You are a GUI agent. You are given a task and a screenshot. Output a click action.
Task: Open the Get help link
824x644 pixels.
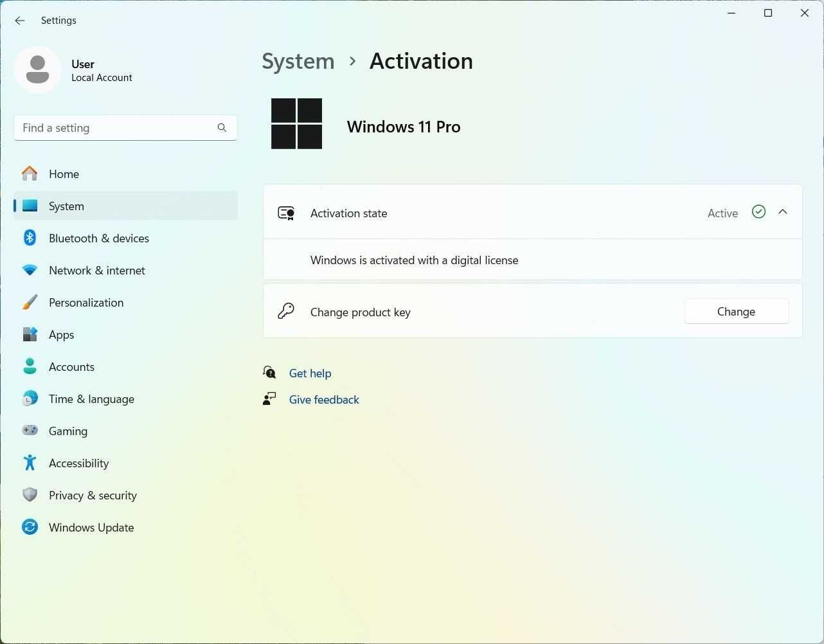(x=310, y=373)
